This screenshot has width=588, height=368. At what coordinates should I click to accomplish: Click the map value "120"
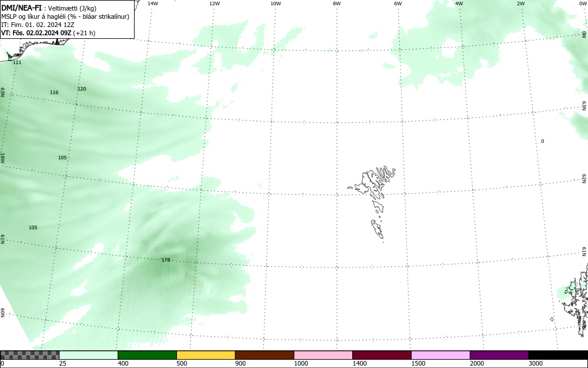click(x=82, y=89)
